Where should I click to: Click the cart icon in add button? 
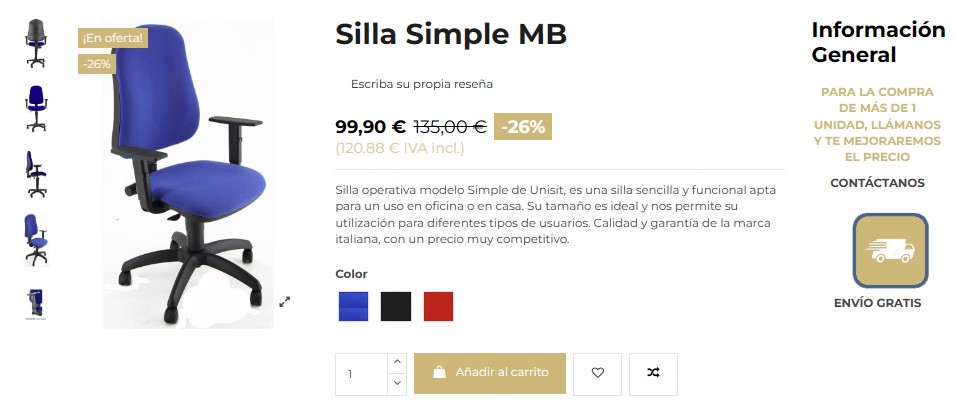(439, 373)
